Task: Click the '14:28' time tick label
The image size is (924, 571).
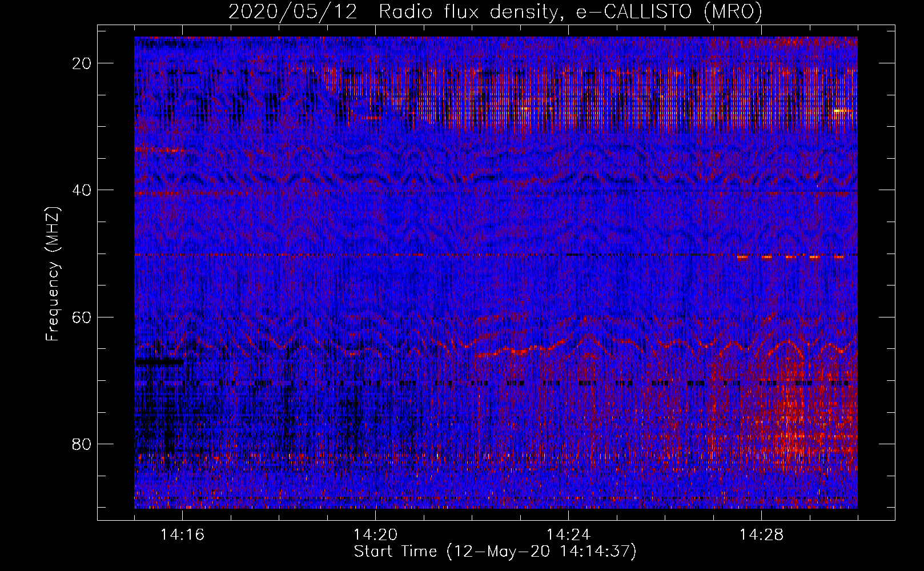Action: 761,535
